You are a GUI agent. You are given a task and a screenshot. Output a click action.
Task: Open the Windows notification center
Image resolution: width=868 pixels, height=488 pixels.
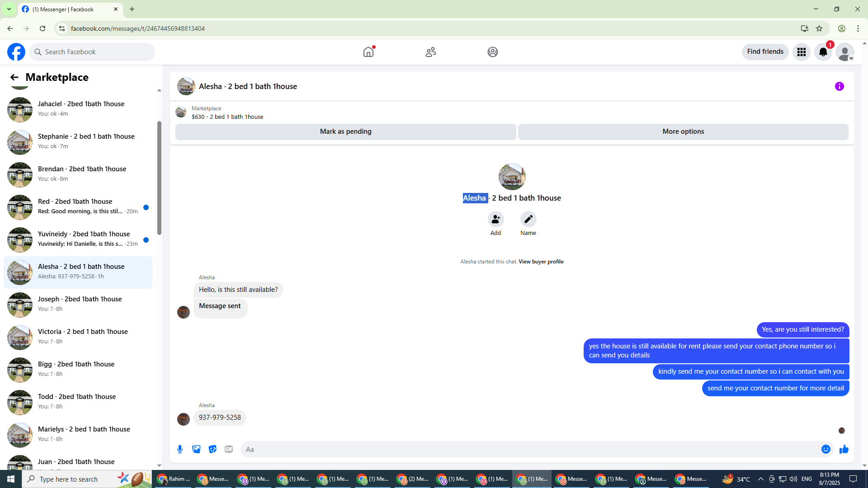(853, 479)
